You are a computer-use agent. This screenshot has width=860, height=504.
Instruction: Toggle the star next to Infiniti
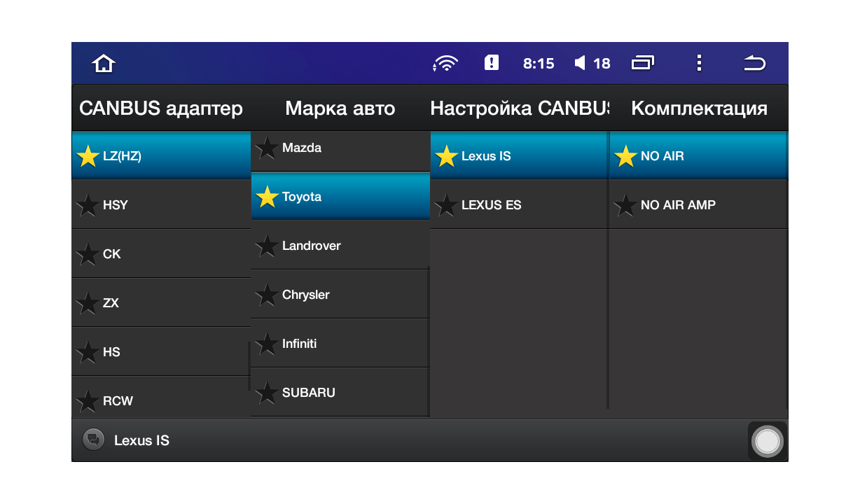coord(267,344)
